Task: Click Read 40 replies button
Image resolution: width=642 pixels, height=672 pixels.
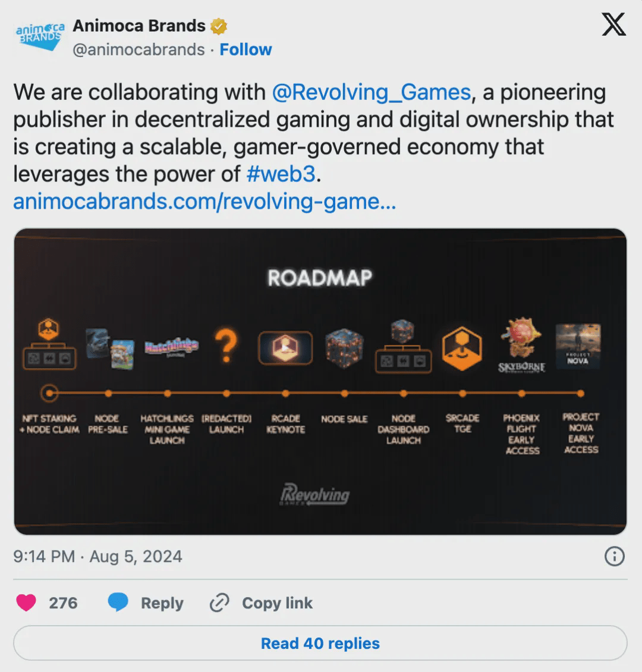Action: click(x=320, y=643)
